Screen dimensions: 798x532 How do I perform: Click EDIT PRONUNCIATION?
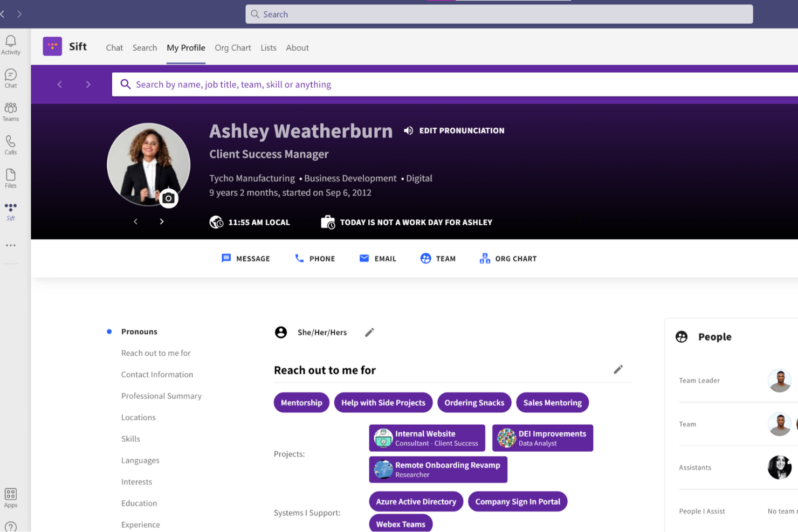pyautogui.click(x=462, y=130)
